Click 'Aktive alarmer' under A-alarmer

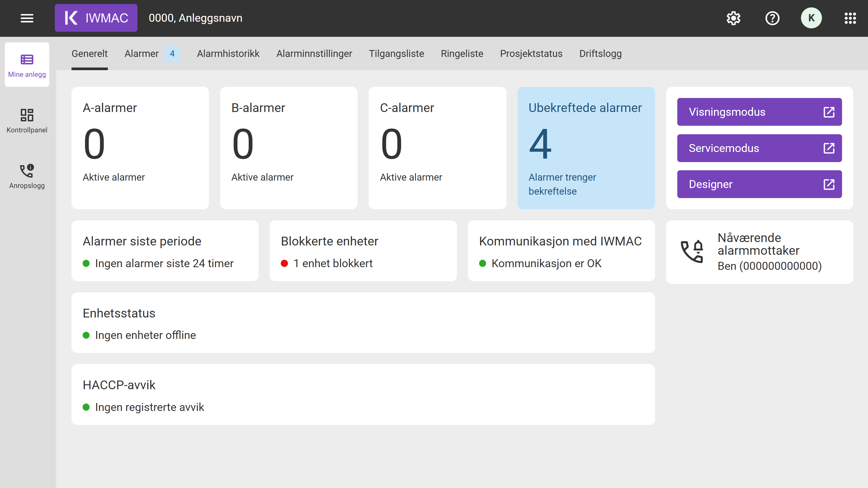point(114,177)
